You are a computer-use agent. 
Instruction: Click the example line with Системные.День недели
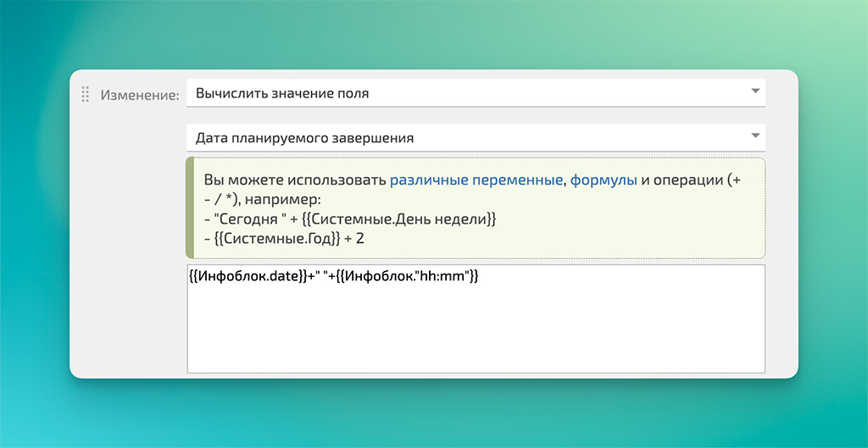[x=349, y=219]
